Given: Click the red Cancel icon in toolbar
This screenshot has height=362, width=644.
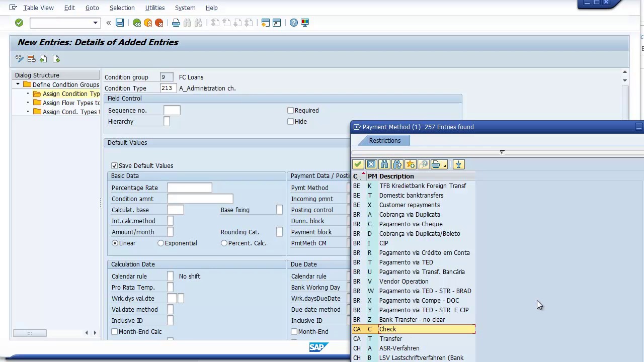Looking at the screenshot, I should point(159,23).
